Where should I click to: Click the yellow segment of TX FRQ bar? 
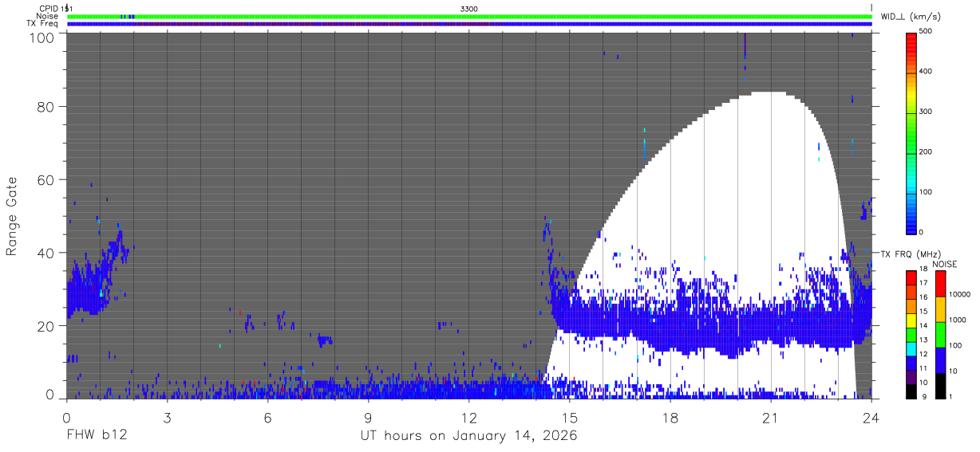pyautogui.click(x=912, y=319)
